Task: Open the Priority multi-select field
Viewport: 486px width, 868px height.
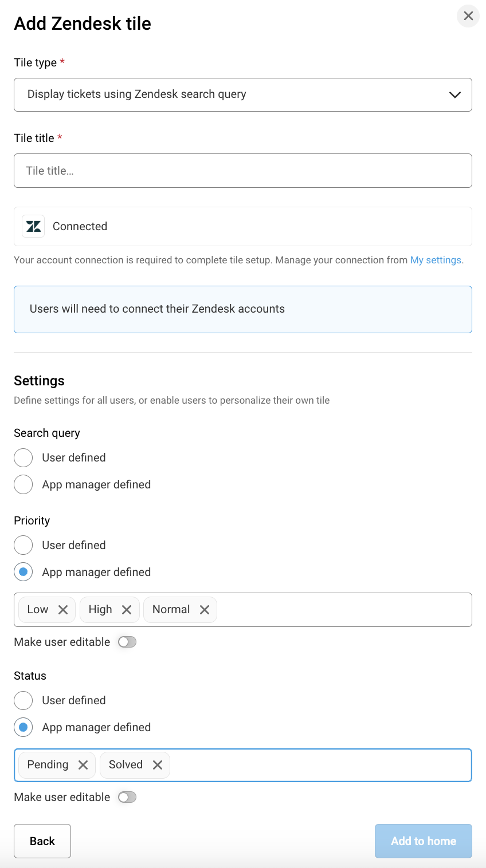Action: [344, 610]
